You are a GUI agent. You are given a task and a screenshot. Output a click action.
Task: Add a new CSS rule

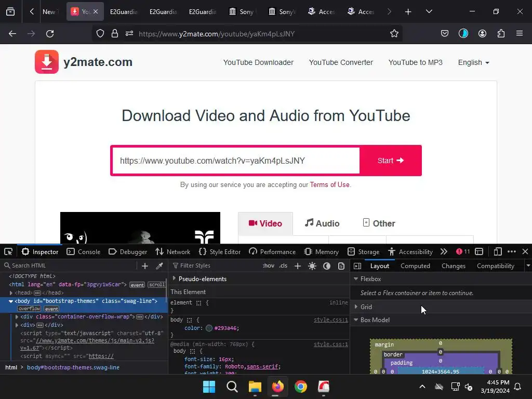coord(298,266)
